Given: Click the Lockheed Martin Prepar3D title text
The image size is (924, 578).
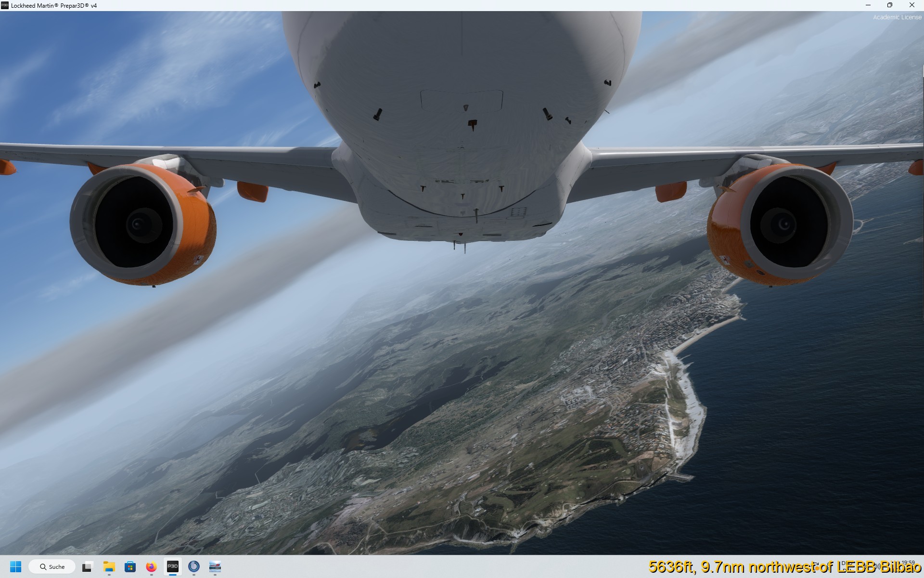Looking at the screenshot, I should [54, 6].
